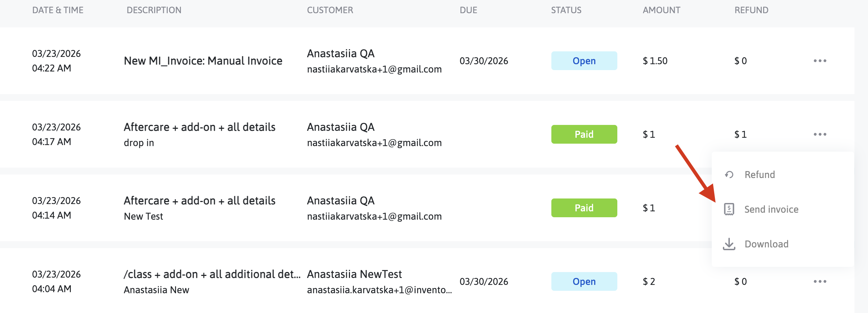Click the Send invoice receipt icon

tap(729, 209)
